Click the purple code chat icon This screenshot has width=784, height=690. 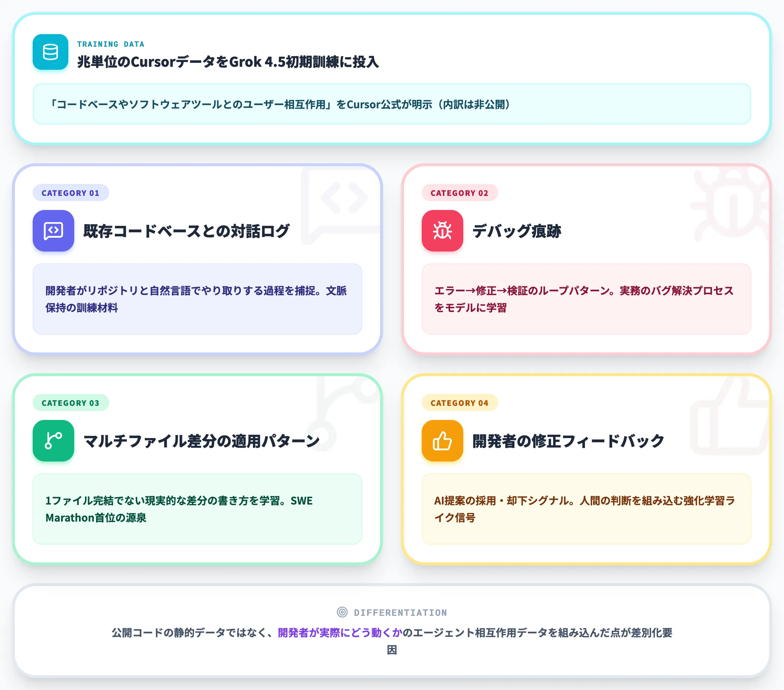coord(53,231)
